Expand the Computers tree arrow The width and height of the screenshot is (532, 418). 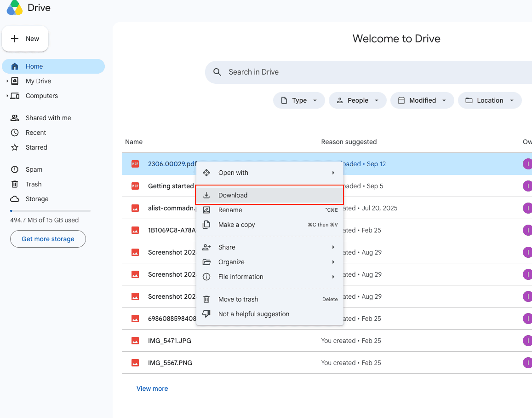[x=7, y=96]
